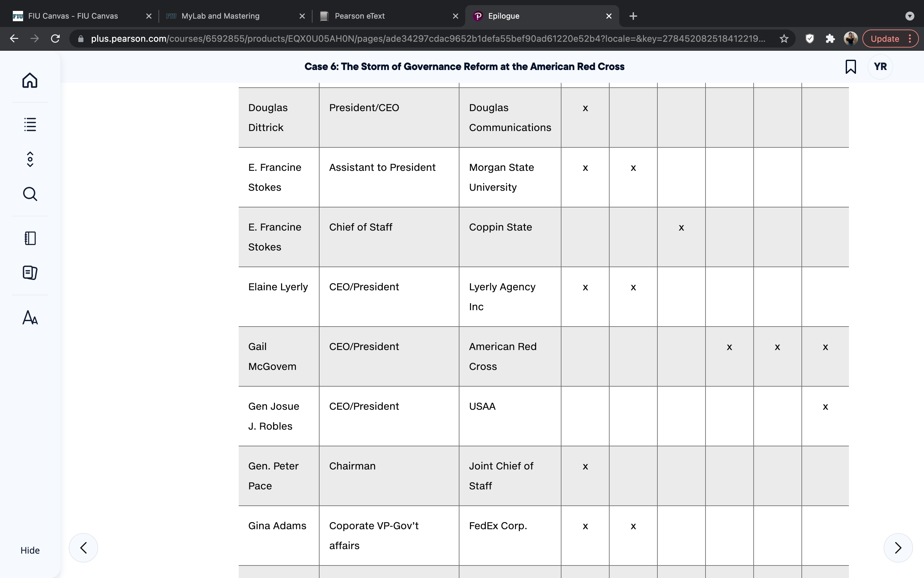The height and width of the screenshot is (578, 924).
Task: Select the 'Gail McGovem' name cell
Action: (279, 356)
